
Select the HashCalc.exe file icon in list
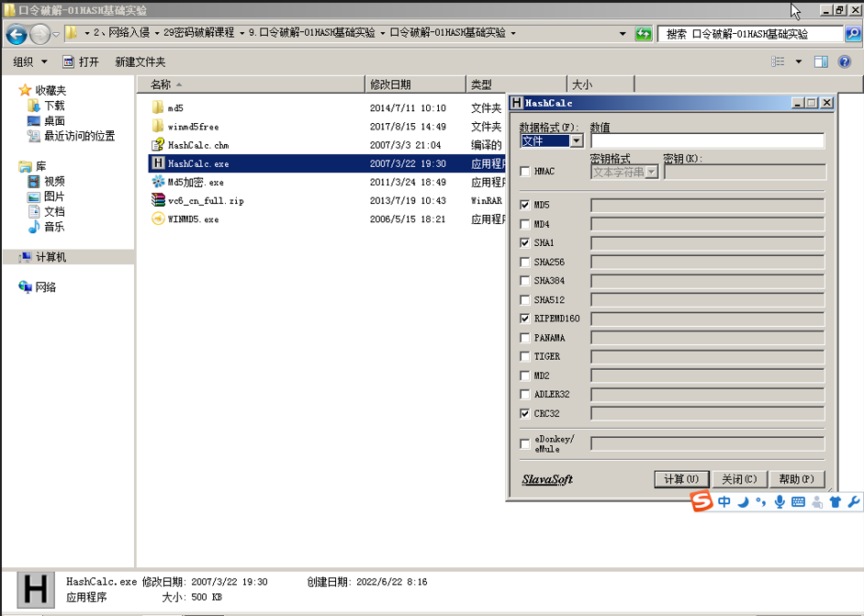click(x=158, y=163)
